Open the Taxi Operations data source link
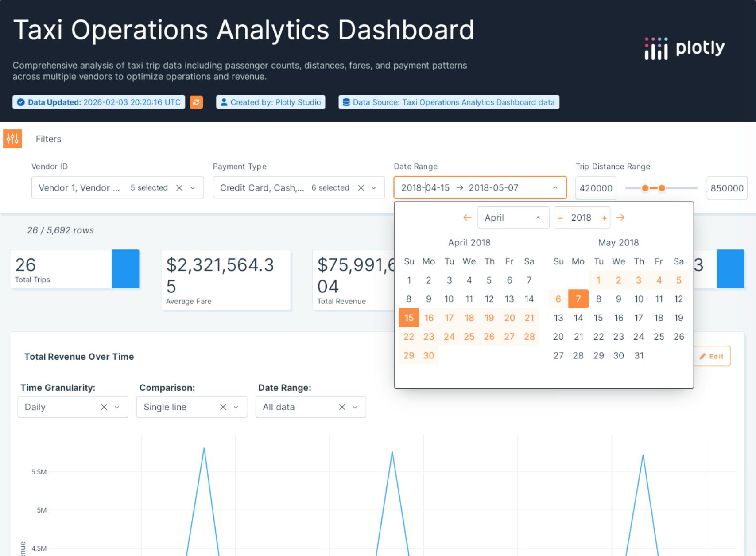Image resolution: width=756 pixels, height=556 pixels. (449, 102)
